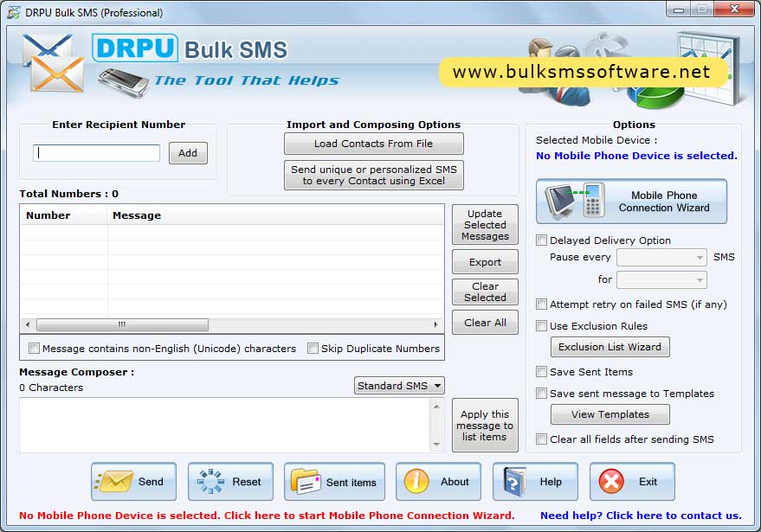
Task: Open the 'for' duration dropdown
Action: [x=661, y=279]
